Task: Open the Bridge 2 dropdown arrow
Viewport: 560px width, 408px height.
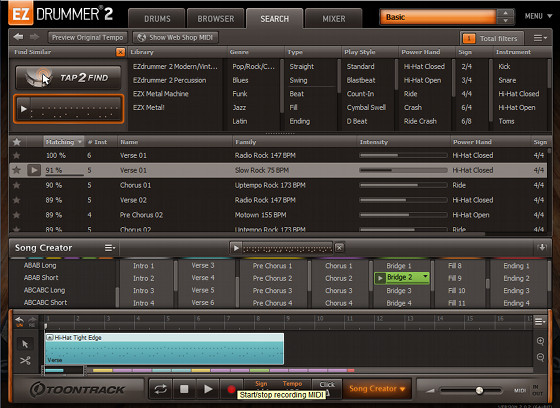Action: (x=425, y=277)
